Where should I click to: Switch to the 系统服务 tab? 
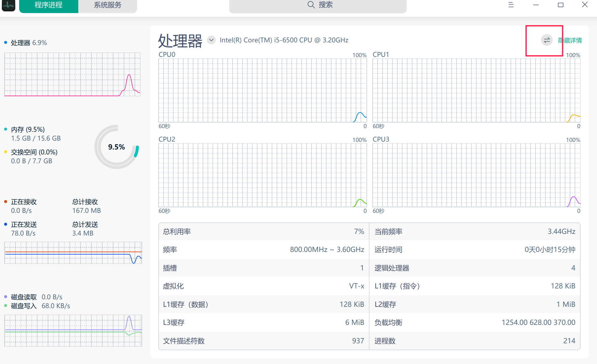tap(108, 5)
